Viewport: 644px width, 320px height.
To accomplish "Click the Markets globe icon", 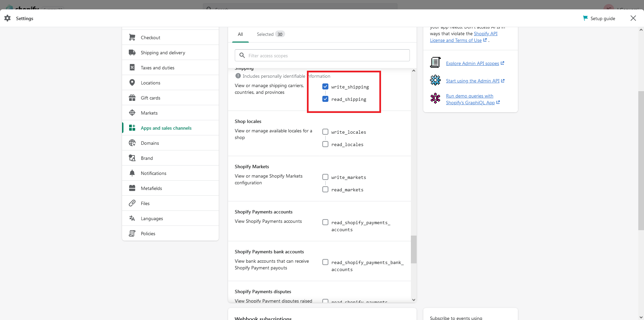I will click(x=132, y=113).
